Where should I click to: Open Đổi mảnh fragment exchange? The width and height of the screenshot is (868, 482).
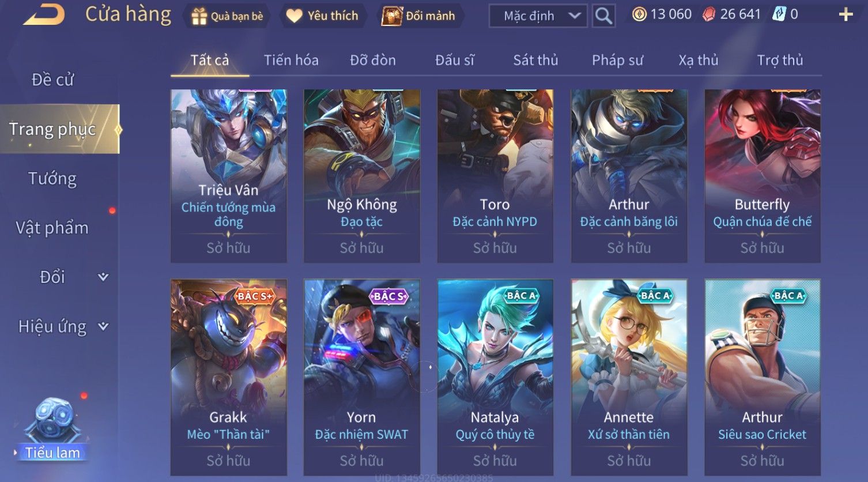[420, 16]
